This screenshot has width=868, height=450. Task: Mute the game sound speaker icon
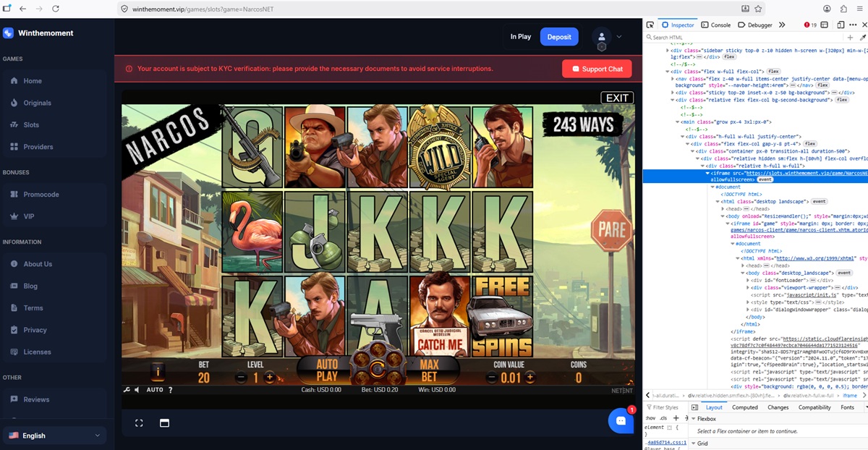(x=137, y=390)
